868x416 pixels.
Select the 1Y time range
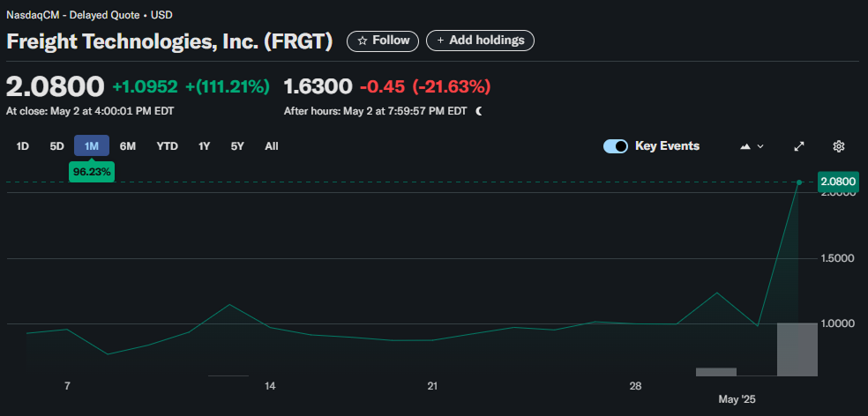click(x=205, y=146)
